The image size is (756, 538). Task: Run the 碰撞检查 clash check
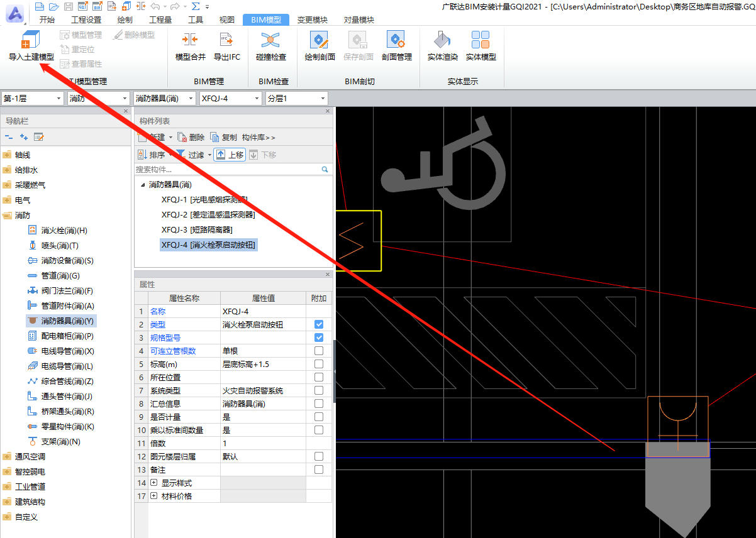(270, 45)
